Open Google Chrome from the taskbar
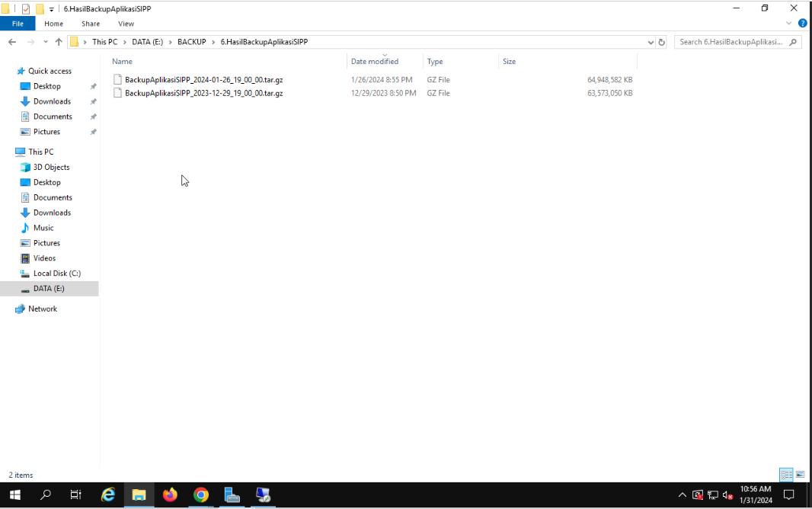 tap(200, 495)
